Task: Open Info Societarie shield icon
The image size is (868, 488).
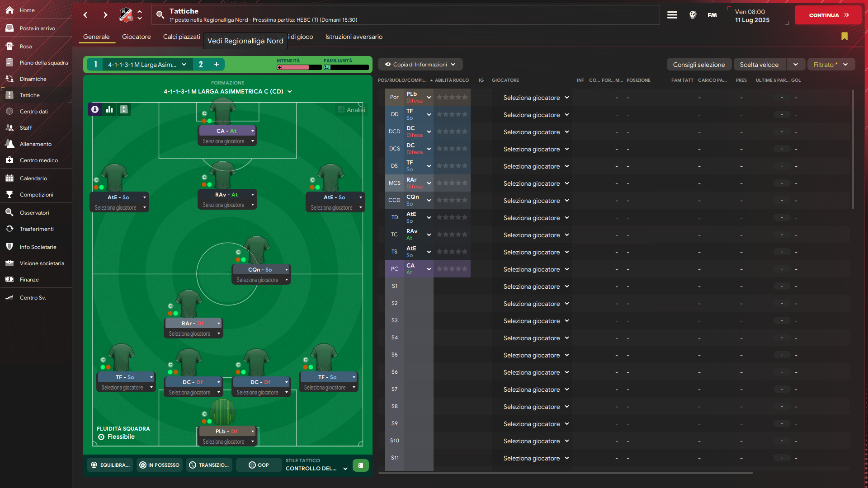Action: coord(9,247)
